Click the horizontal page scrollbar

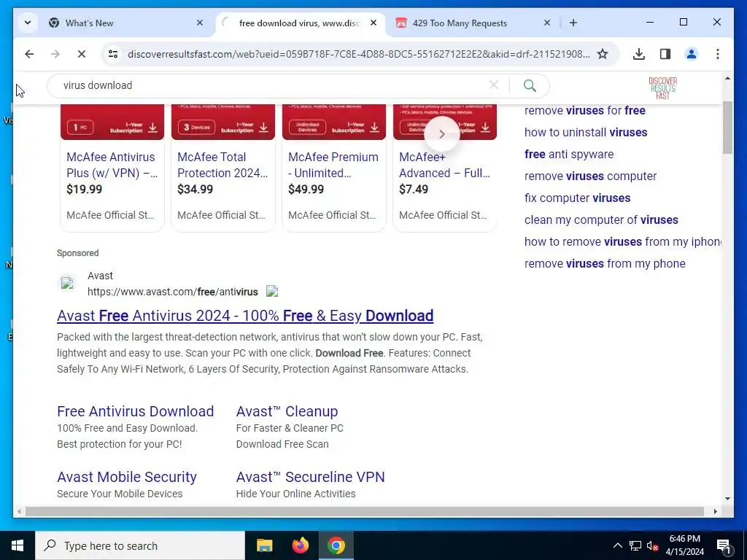[x=365, y=511]
